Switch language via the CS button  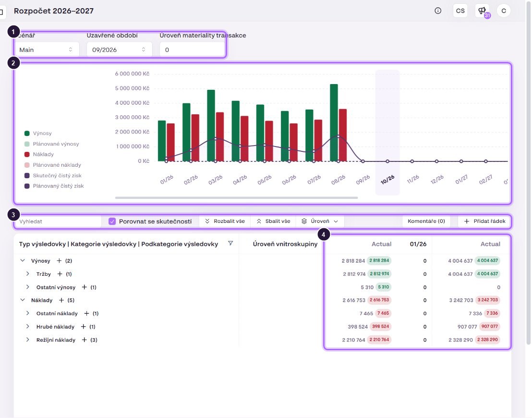[x=460, y=11]
